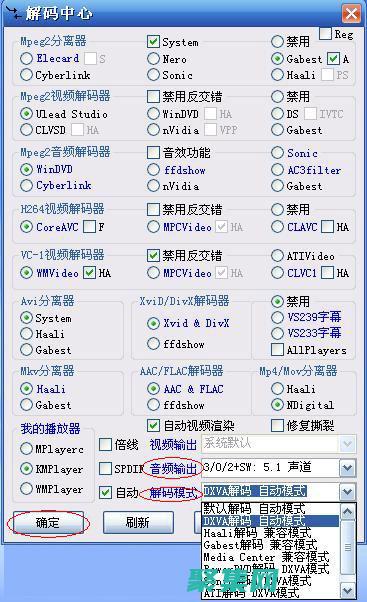Click the dropdown list scrollbar thumb
The image size is (367, 602).
click(x=348, y=547)
